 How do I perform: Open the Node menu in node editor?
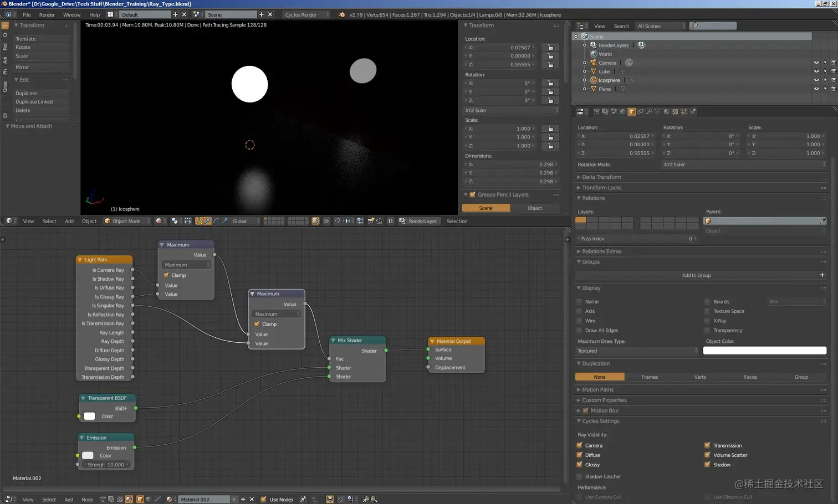87,499
